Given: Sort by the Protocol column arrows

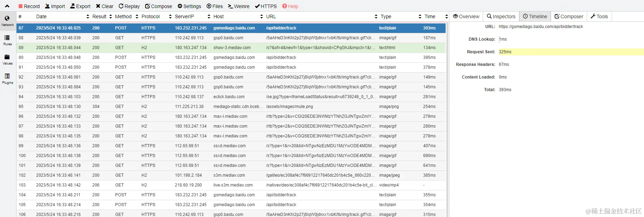Looking at the screenshot, I should pos(170,16).
